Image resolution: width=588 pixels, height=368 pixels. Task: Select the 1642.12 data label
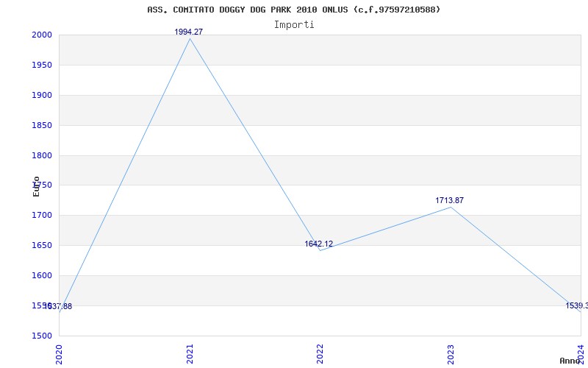(319, 244)
